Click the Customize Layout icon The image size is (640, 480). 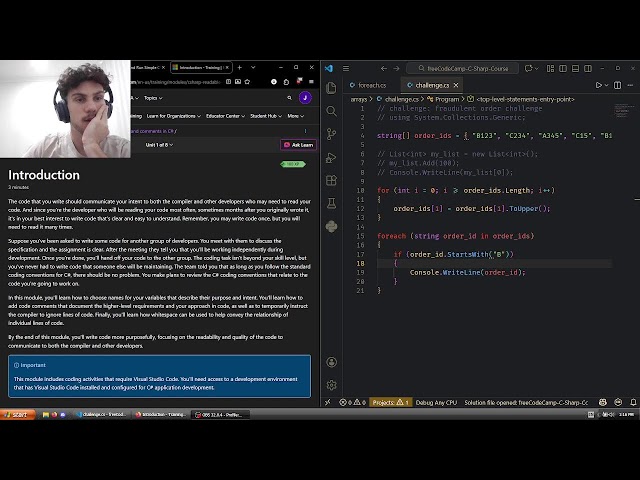(x=550, y=68)
